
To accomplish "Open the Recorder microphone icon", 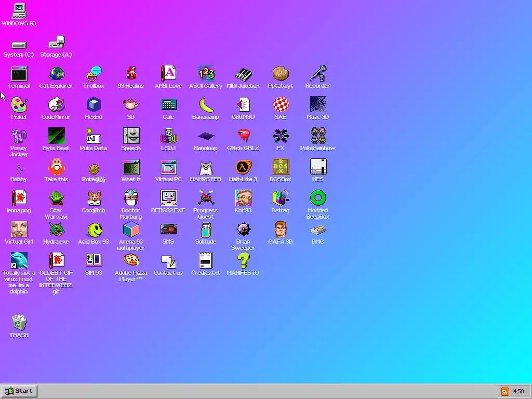I will (x=318, y=74).
